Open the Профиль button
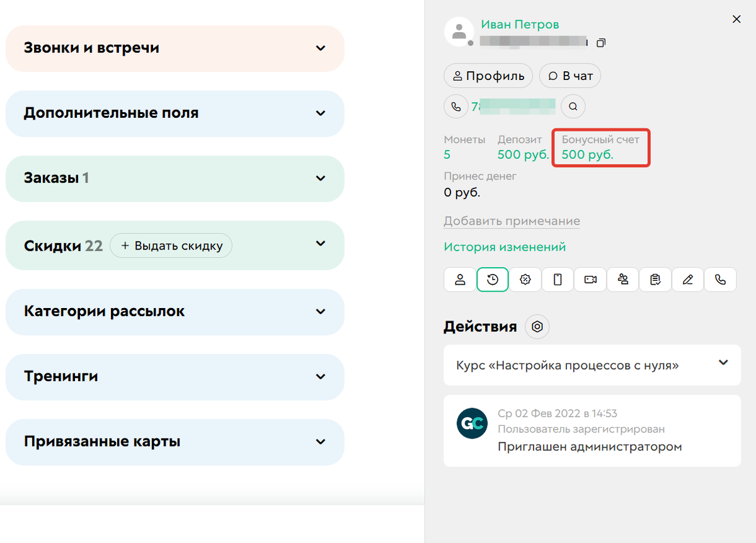Image resolution: width=756 pixels, height=543 pixels. click(x=488, y=76)
